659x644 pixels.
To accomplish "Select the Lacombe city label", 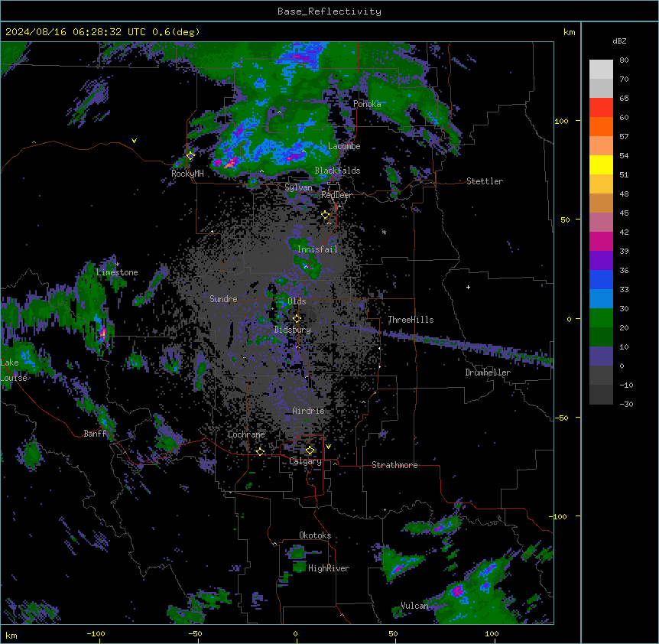I will (x=344, y=146).
